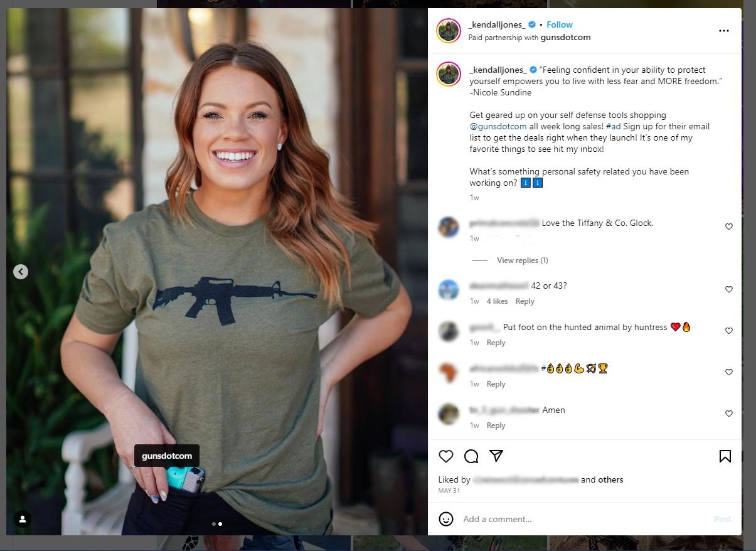Click the verified badge next to _kendalljones_
756x551 pixels.
coord(532,24)
